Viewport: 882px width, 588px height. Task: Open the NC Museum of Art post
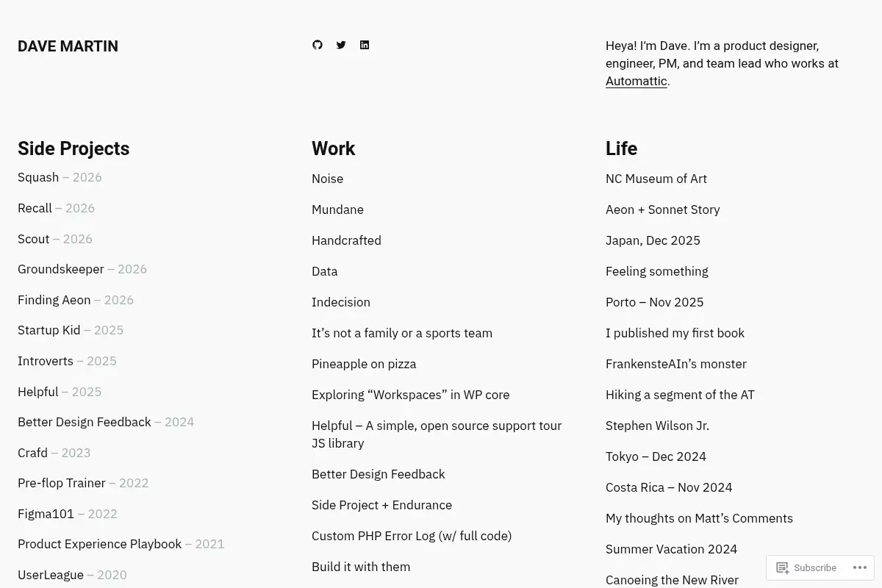656,179
